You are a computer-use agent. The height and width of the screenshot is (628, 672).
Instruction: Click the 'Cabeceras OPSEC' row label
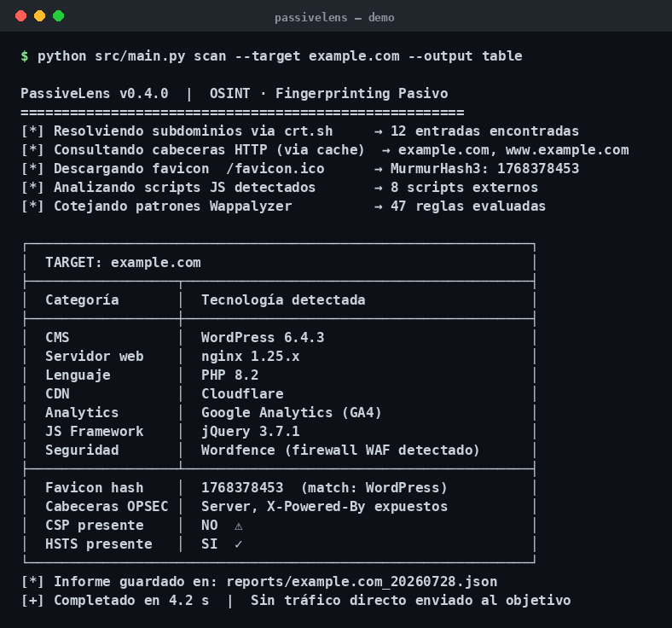[107, 506]
